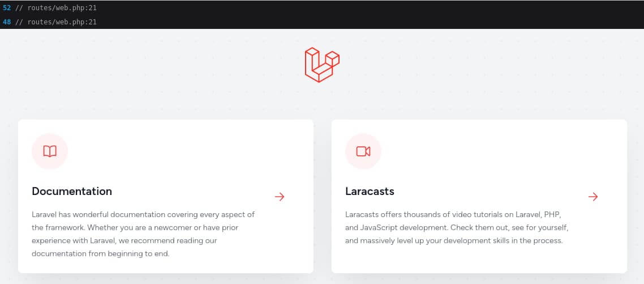Click text line 'Laracasts offers thousands of video'
Viewport: 644px width, 284px height.
coord(453,214)
